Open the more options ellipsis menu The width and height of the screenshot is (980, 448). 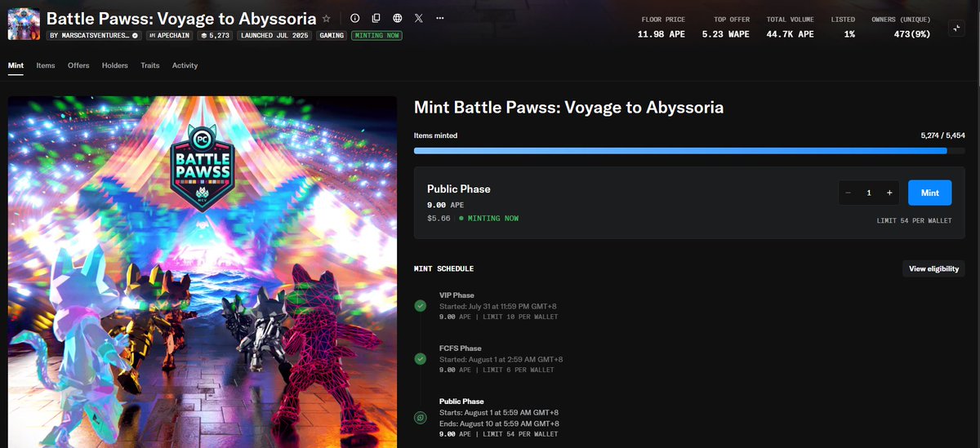[x=440, y=18]
